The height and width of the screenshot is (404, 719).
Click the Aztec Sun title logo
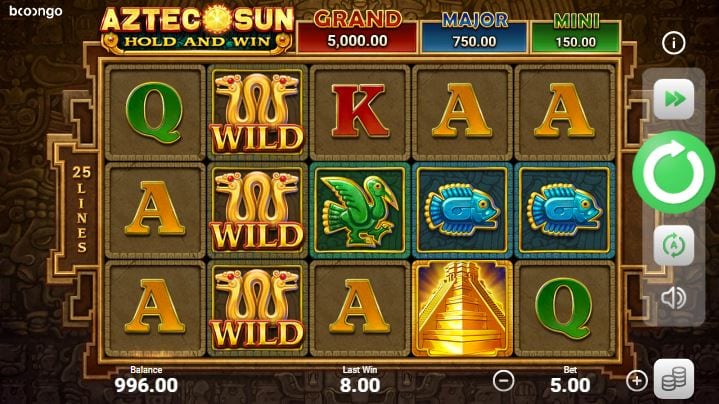[x=197, y=30]
